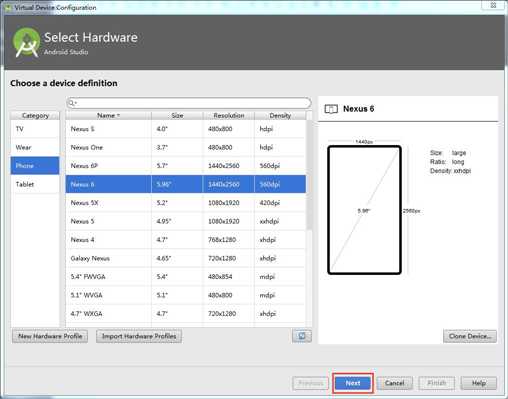Select the Nexus 6 device row
Screen dimensions: 508x399
tap(186, 184)
